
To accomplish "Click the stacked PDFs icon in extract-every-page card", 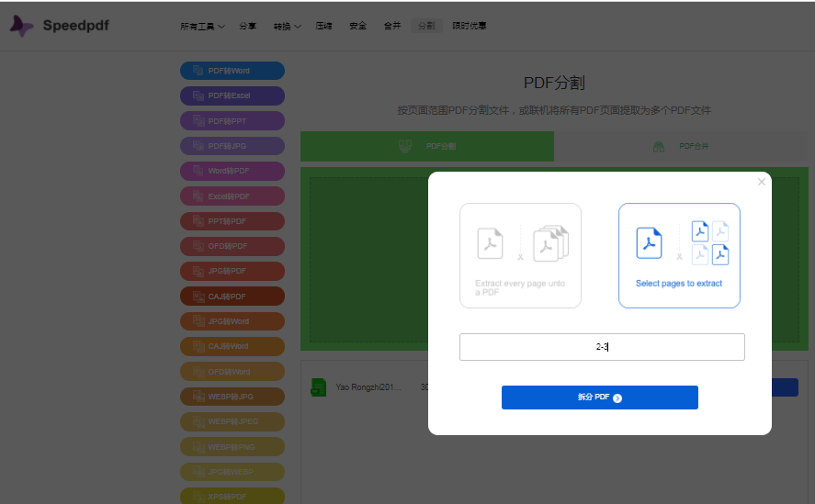I will point(551,243).
